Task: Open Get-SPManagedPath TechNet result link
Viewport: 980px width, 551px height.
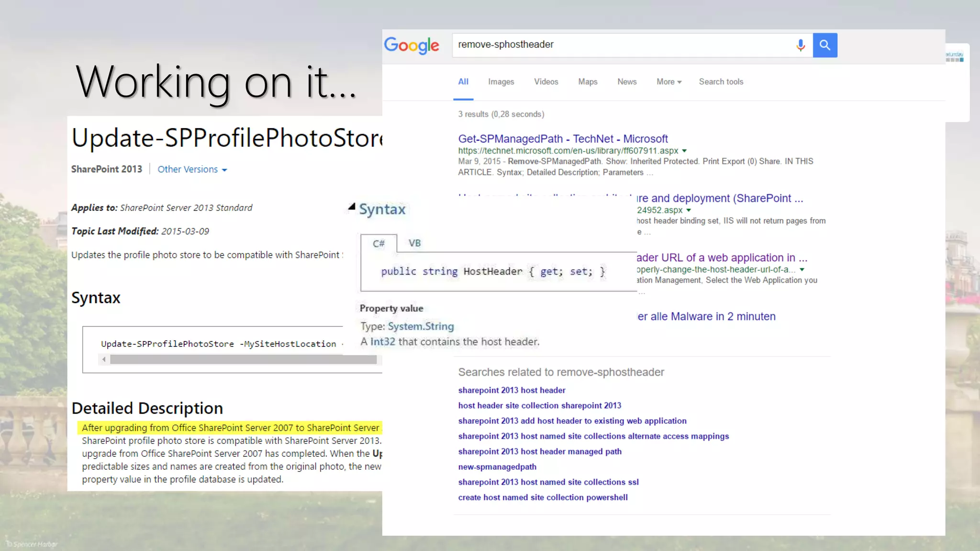Action: point(563,139)
